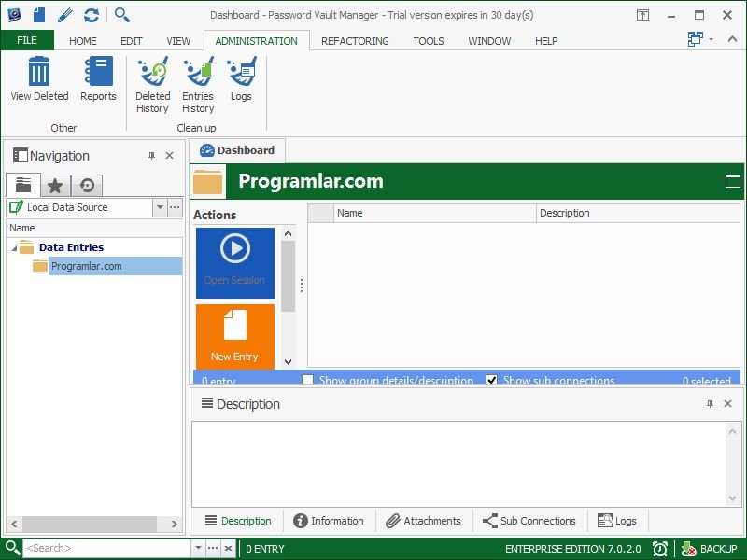Image resolution: width=747 pixels, height=560 pixels.
Task: Click the magnifier search icon in title bar
Action: [x=122, y=15]
